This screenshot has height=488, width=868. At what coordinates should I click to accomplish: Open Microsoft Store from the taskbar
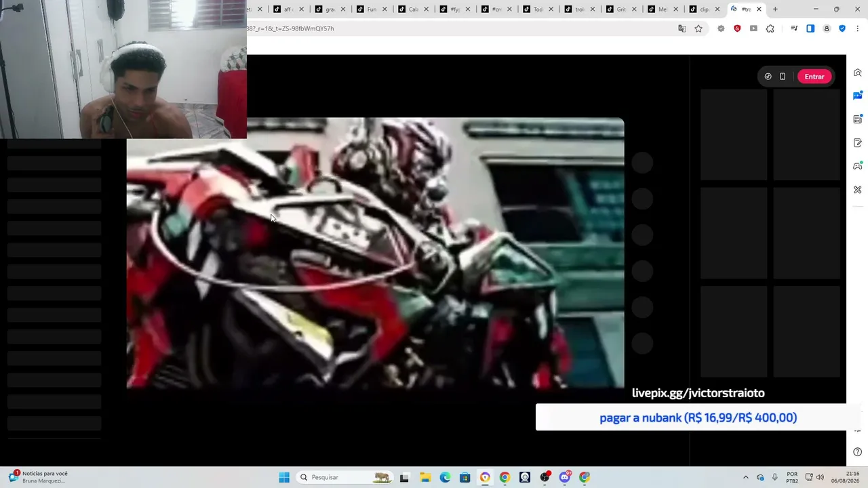point(465,477)
